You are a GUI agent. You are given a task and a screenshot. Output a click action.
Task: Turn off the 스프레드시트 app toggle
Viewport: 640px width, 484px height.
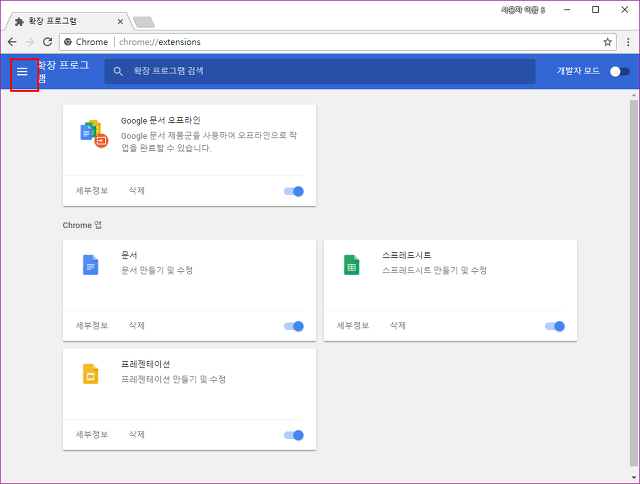(x=555, y=326)
